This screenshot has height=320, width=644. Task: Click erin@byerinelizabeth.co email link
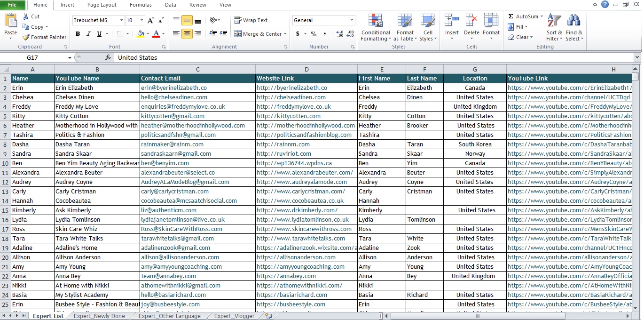pos(173,88)
